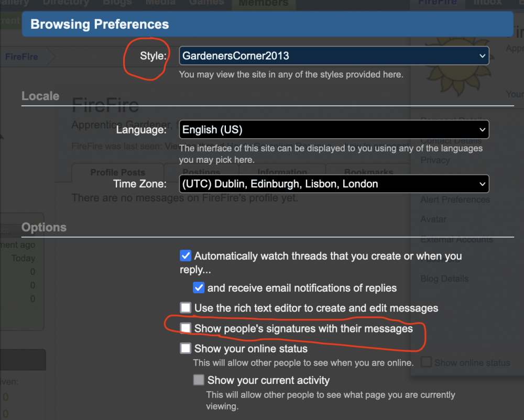Tick the sidebar Show online status checkbox
This screenshot has width=524, height=420.
click(x=427, y=362)
